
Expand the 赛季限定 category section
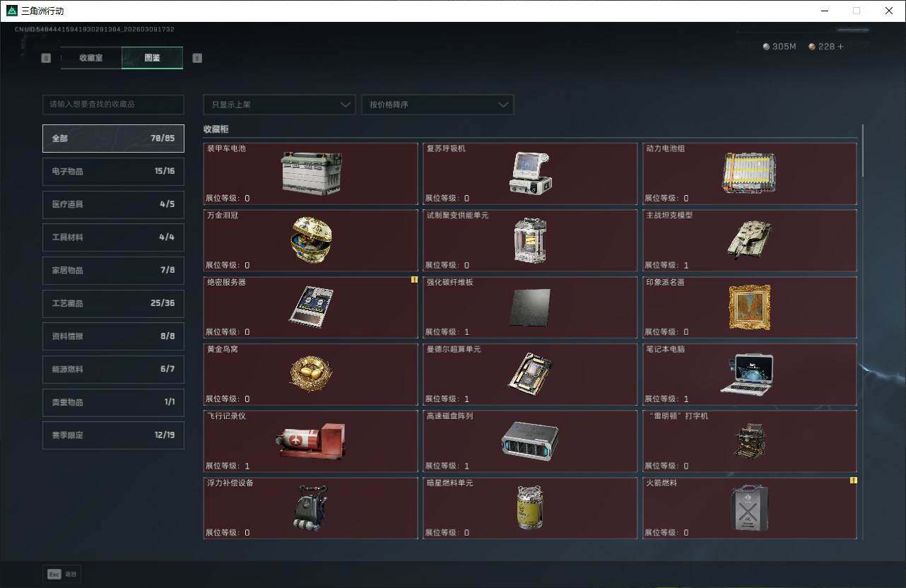coord(112,435)
